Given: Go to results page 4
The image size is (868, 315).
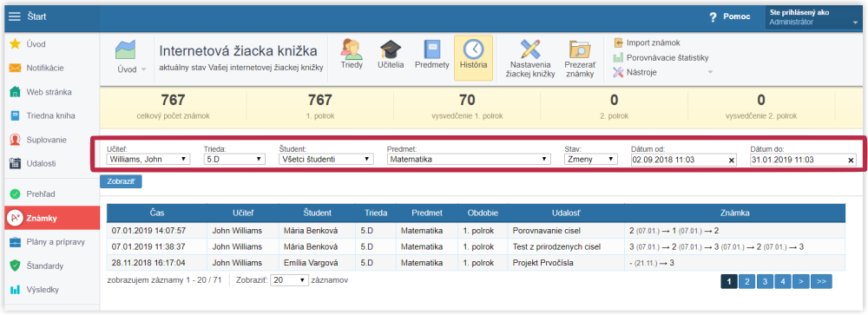Looking at the screenshot, I should click(782, 282).
